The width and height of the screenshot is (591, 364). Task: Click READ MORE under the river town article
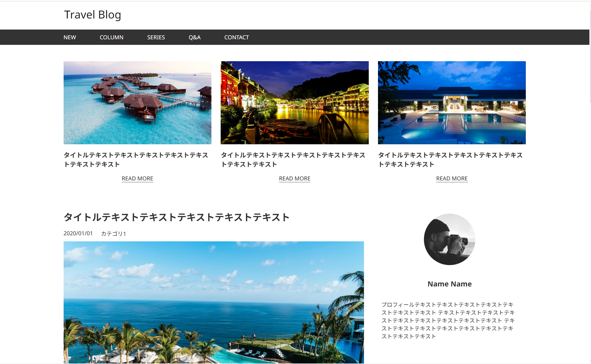pos(295,179)
